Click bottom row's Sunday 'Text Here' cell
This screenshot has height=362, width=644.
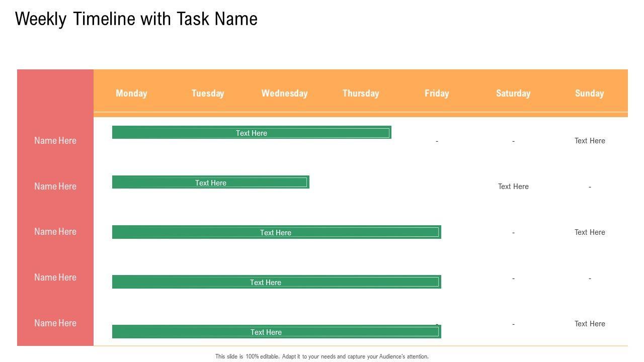[590, 324]
